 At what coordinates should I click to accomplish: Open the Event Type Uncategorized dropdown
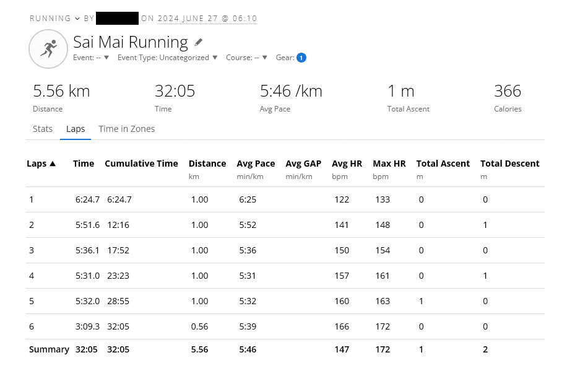point(167,58)
